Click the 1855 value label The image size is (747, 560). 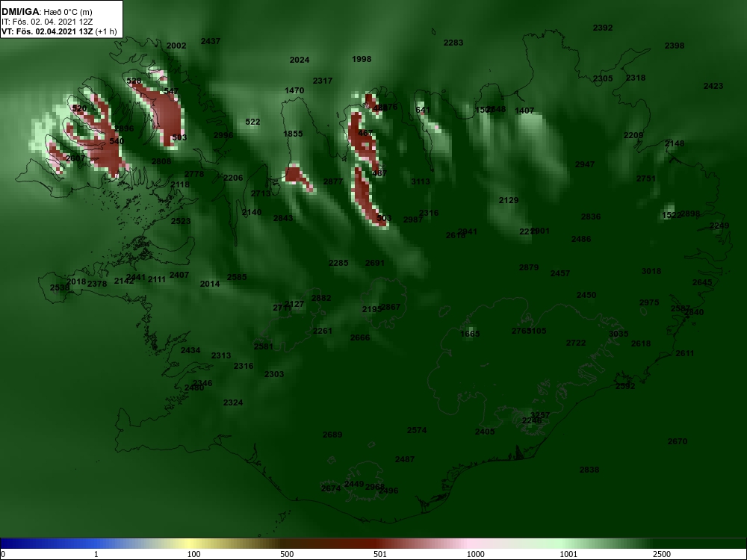[x=293, y=134]
